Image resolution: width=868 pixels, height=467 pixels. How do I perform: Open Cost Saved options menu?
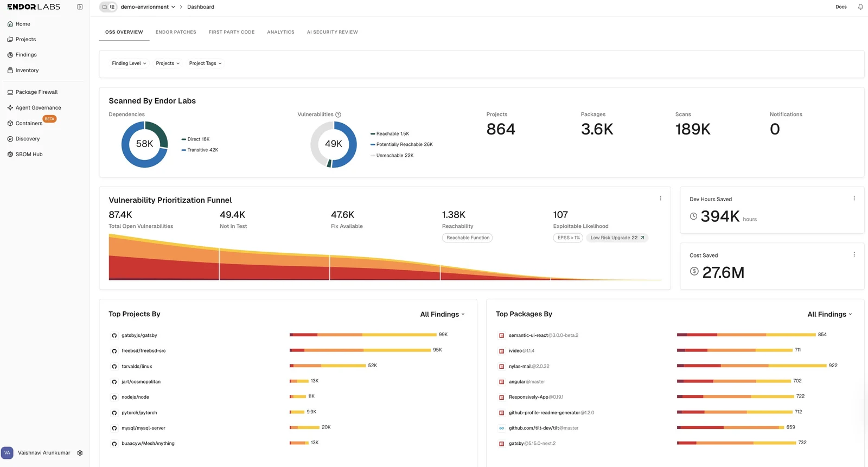pyautogui.click(x=854, y=254)
